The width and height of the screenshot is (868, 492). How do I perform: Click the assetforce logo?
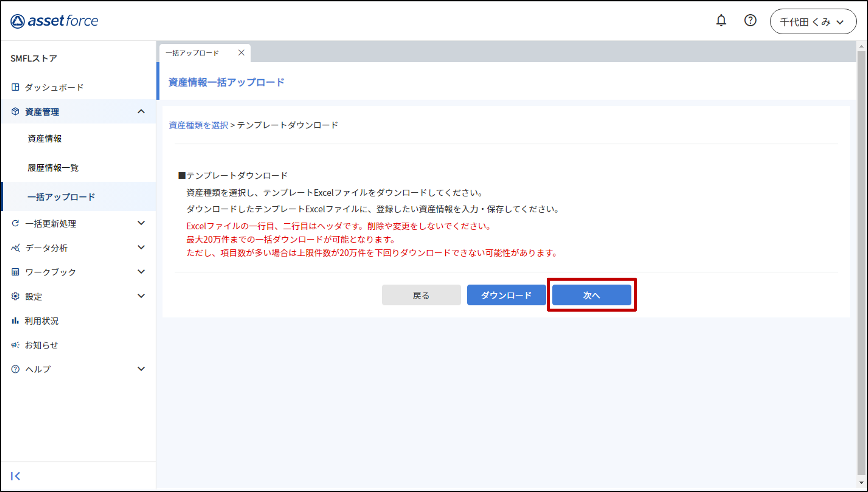point(54,21)
